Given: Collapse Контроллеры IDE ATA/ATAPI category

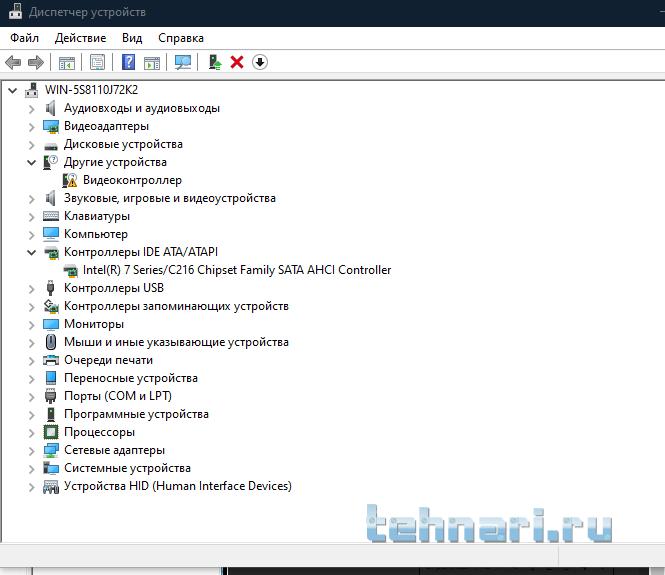Looking at the screenshot, I should point(31,252).
